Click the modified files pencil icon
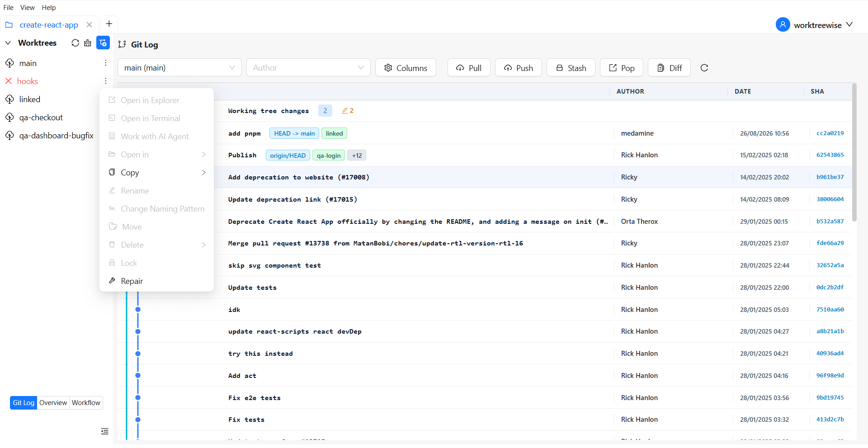 344,111
